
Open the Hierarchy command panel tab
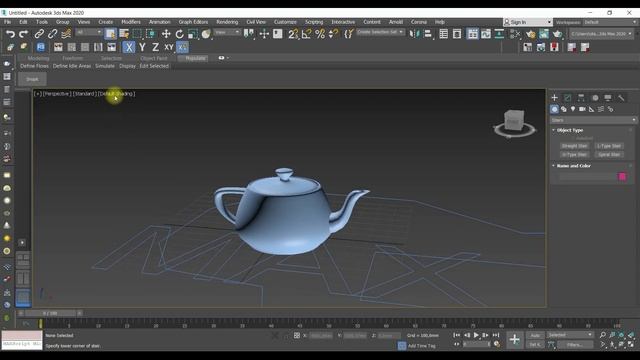(x=581, y=98)
